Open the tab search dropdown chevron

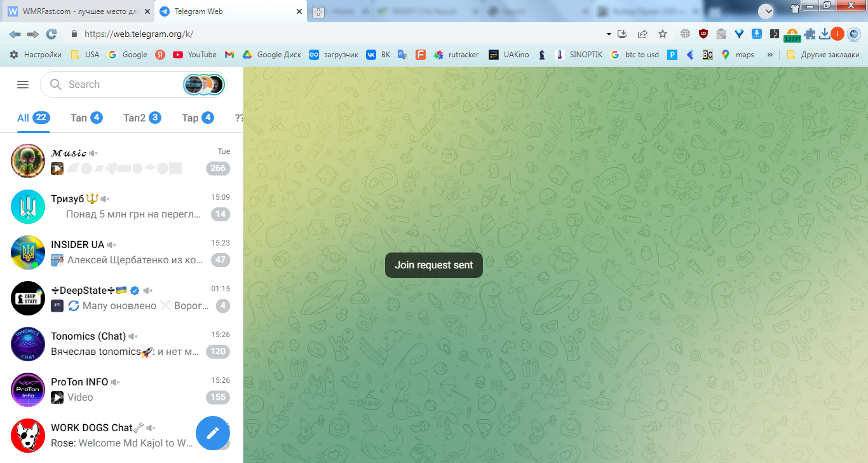pos(766,11)
